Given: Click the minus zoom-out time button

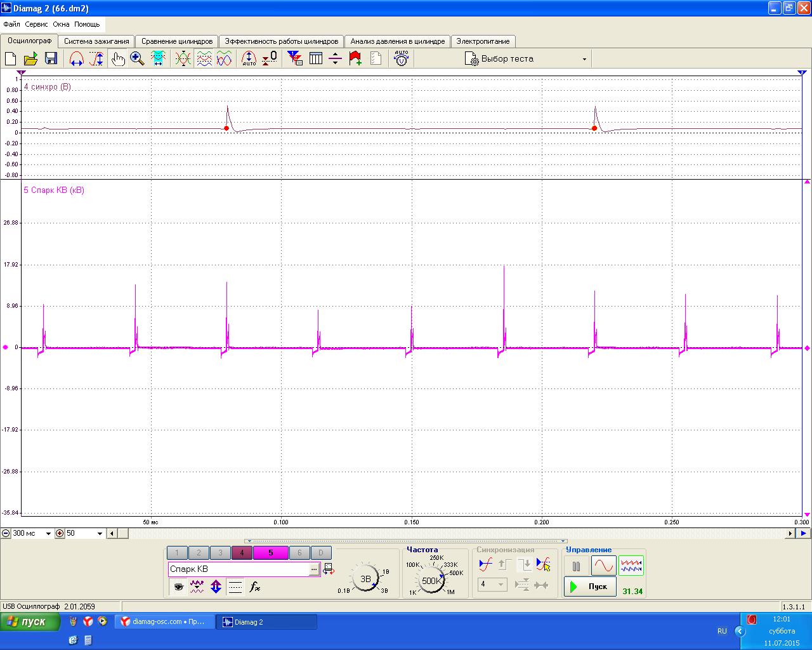Looking at the screenshot, I should pyautogui.click(x=6, y=533).
